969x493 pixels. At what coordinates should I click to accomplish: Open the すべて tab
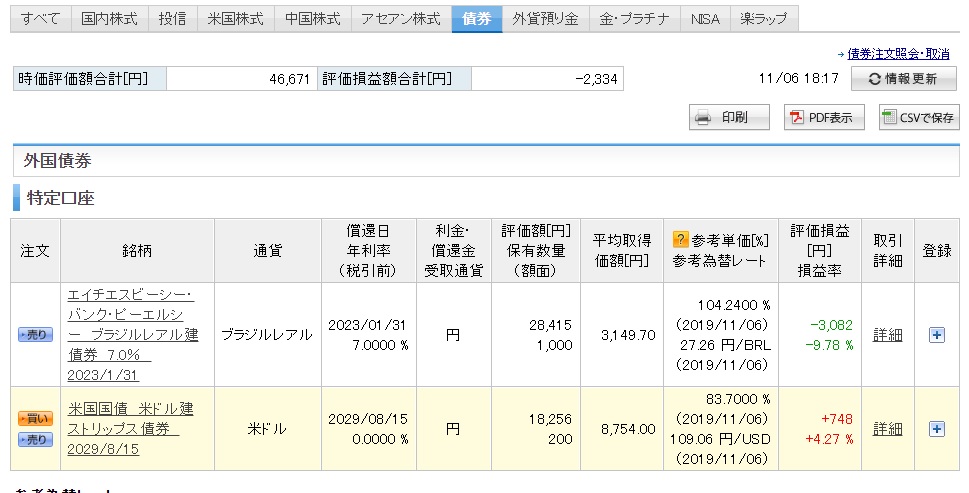click(x=41, y=19)
